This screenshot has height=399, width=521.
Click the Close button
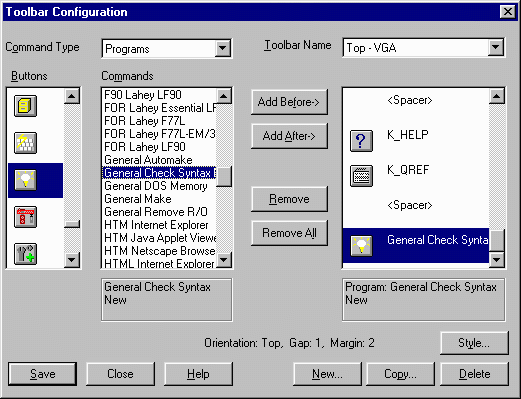(120, 374)
